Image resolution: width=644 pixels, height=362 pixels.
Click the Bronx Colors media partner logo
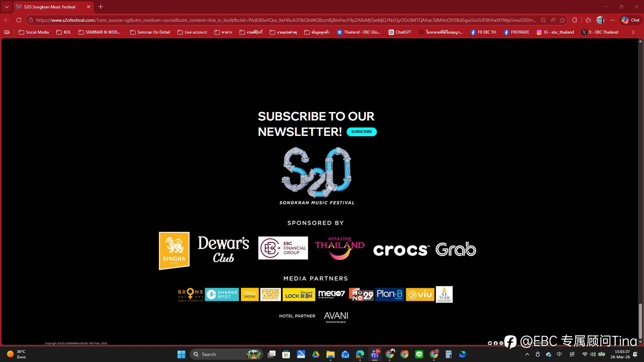pos(191,295)
